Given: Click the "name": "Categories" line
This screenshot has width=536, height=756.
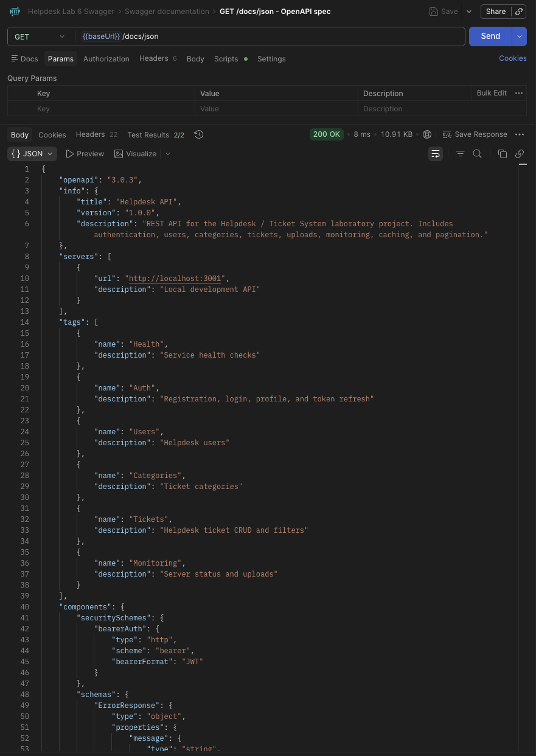Looking at the screenshot, I should click(x=140, y=476).
